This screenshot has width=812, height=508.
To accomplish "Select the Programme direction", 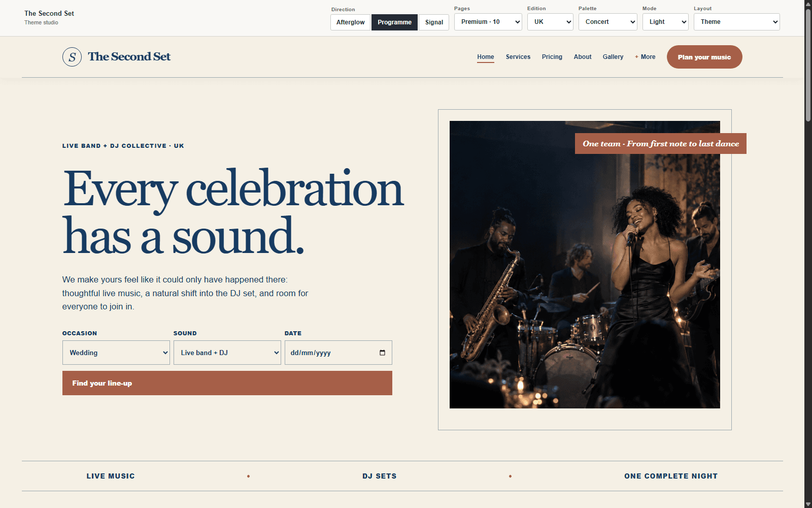I will (x=394, y=22).
